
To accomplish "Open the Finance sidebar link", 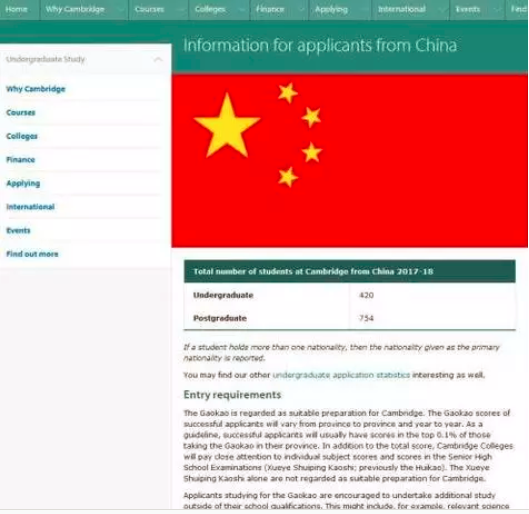I will tap(21, 160).
